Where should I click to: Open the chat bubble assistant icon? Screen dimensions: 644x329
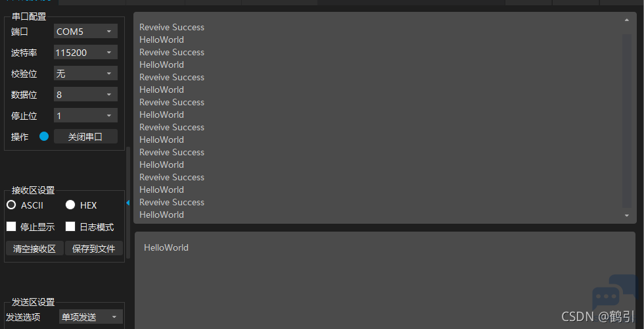613,295
